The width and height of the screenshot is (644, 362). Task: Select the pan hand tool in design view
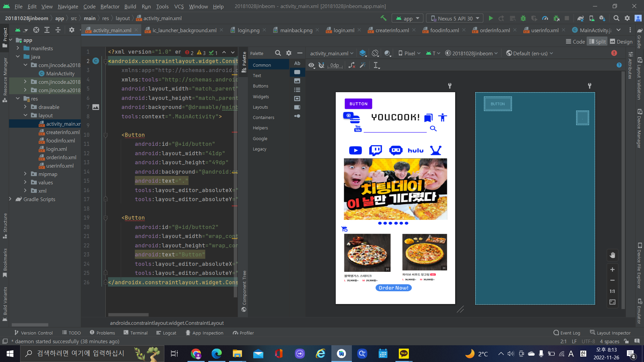point(612,255)
